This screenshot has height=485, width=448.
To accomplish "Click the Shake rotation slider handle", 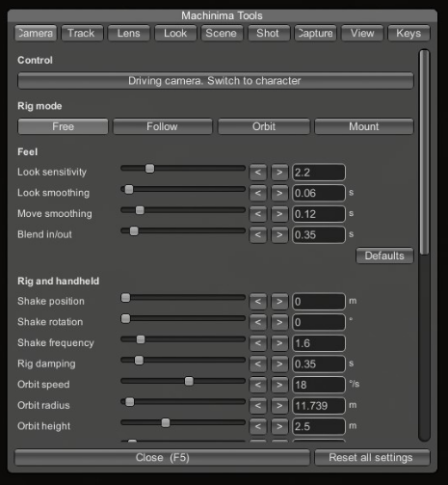I will click(125, 318).
